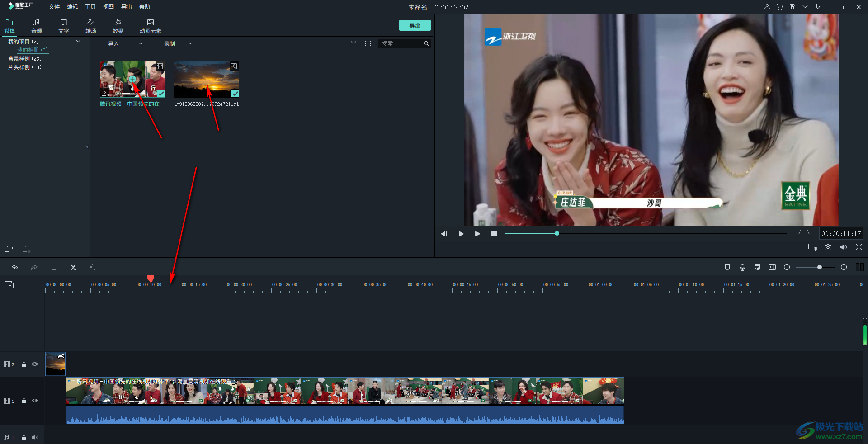Click the timeline trash delete icon

[54, 267]
